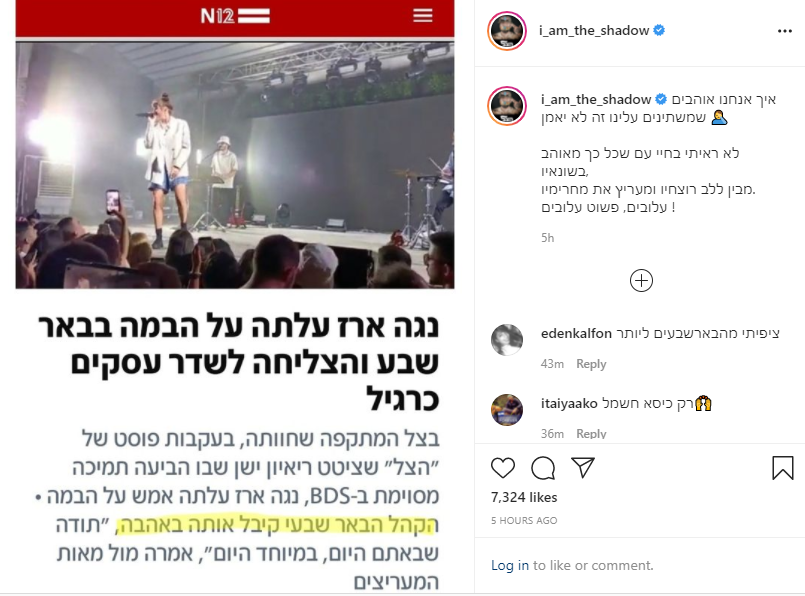Viewport: 805px width, 596px height.
Task: Like the post with heart icon
Action: point(503,468)
